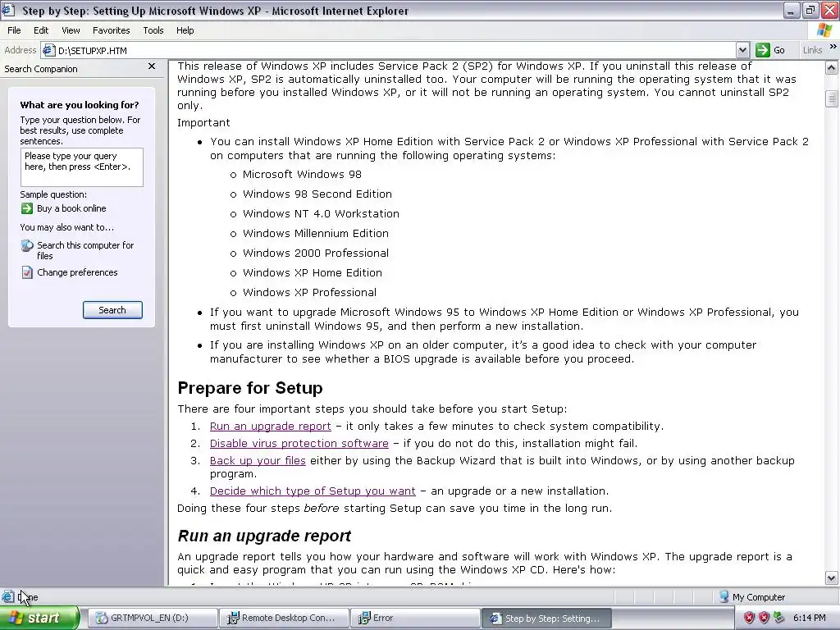Follow the Back up your files link

[x=258, y=461]
